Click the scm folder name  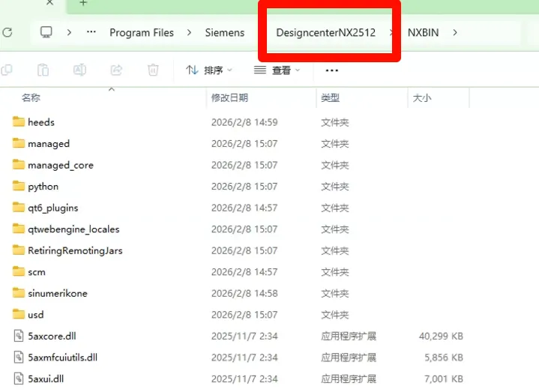tap(37, 272)
